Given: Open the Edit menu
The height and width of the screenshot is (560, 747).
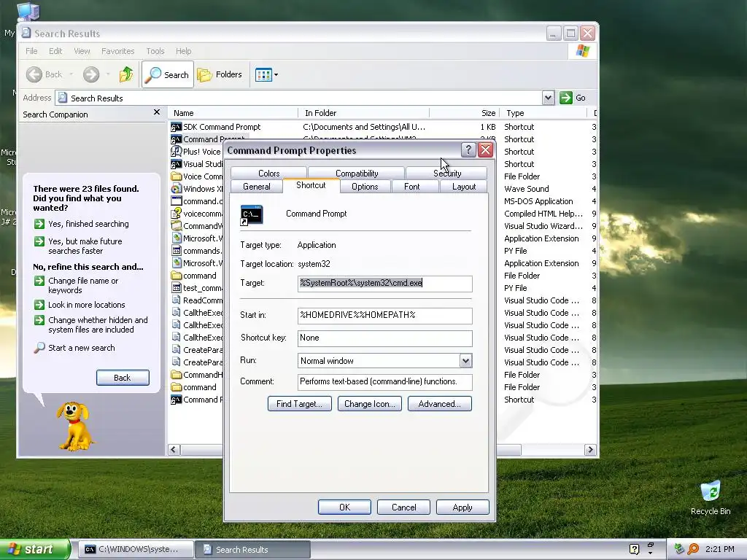Looking at the screenshot, I should pos(55,51).
